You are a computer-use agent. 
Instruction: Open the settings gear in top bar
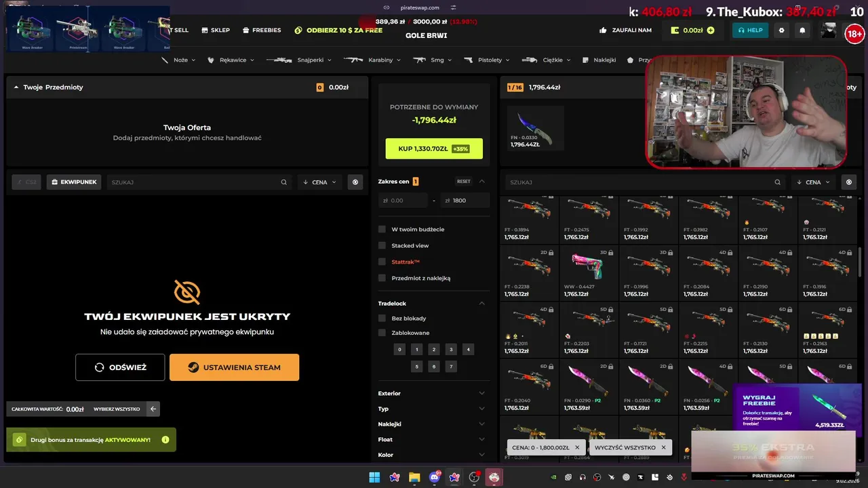click(781, 30)
